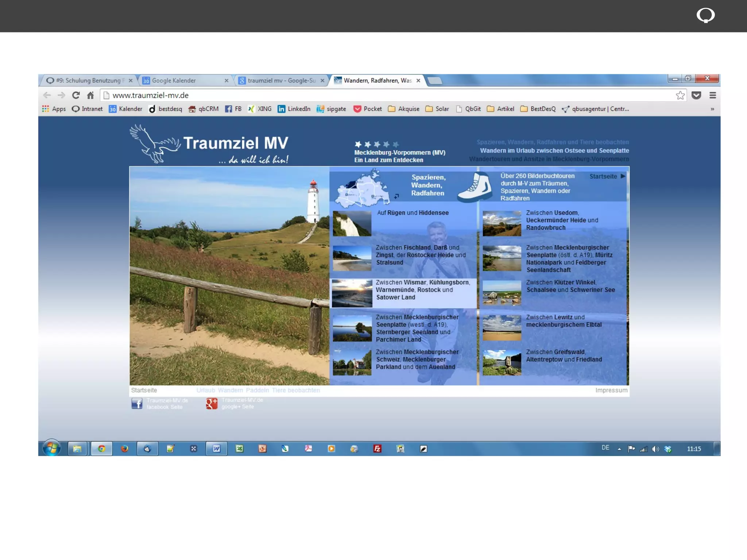Open the Akquise bookmark folder
The height and width of the screenshot is (560, 747).
click(404, 109)
